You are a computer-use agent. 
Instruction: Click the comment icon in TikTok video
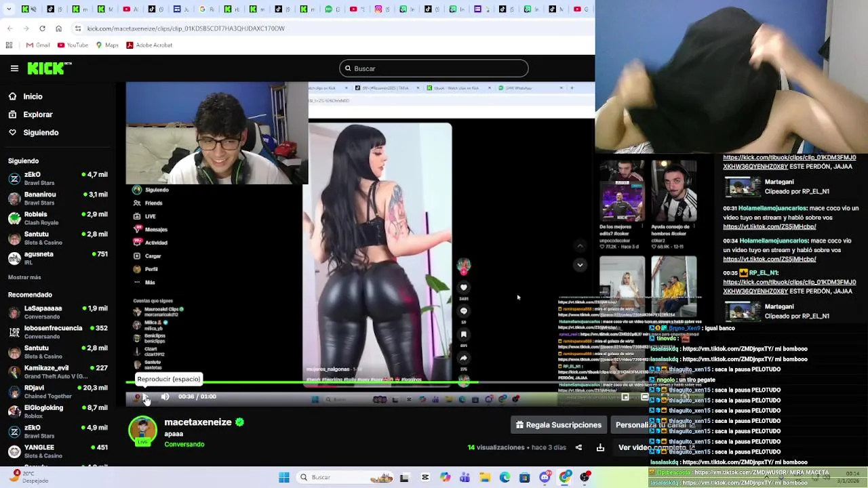pos(464,311)
